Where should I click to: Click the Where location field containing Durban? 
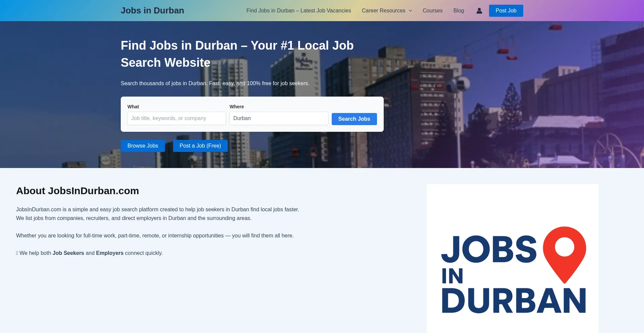pos(278,118)
